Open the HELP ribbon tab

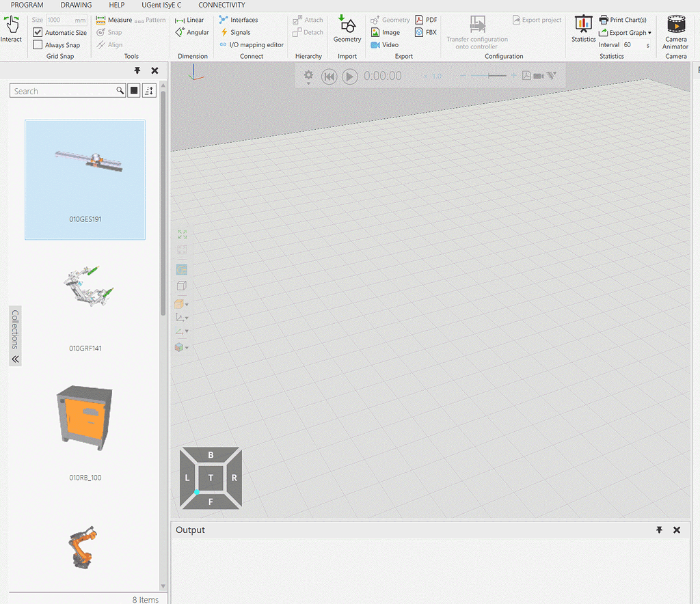tap(117, 5)
